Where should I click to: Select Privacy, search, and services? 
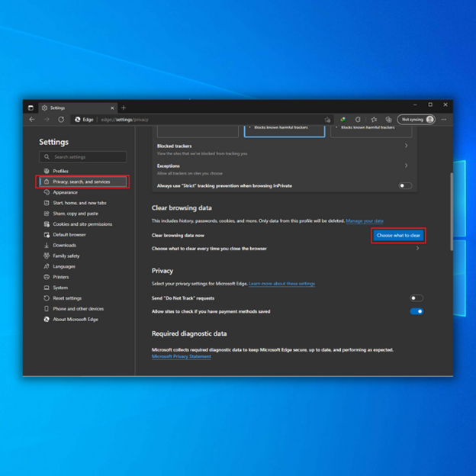click(x=83, y=182)
